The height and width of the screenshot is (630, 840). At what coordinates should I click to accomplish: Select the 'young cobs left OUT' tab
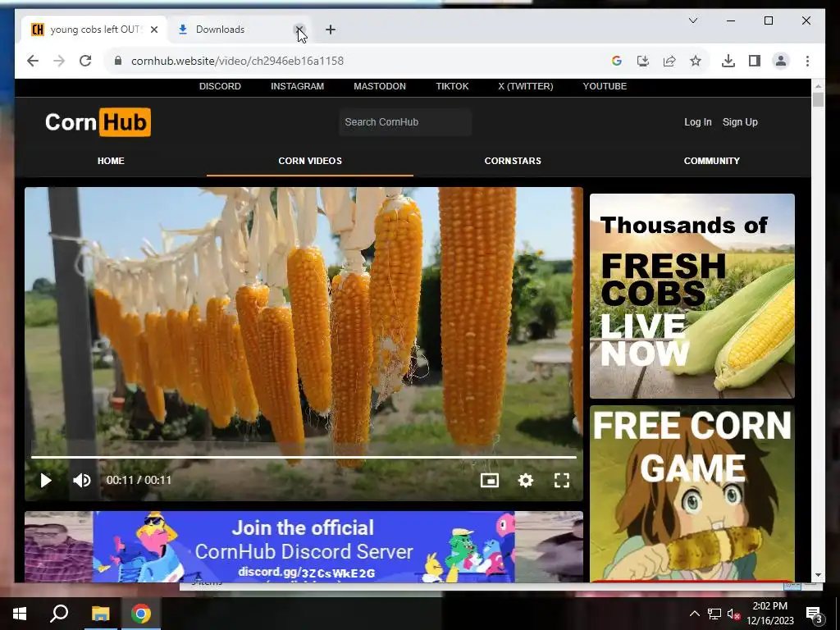click(94, 30)
